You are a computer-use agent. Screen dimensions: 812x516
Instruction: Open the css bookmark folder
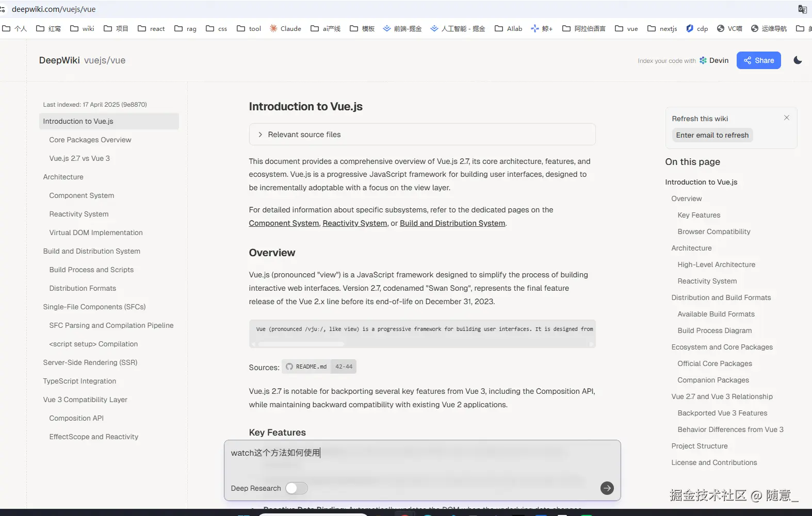point(216,29)
